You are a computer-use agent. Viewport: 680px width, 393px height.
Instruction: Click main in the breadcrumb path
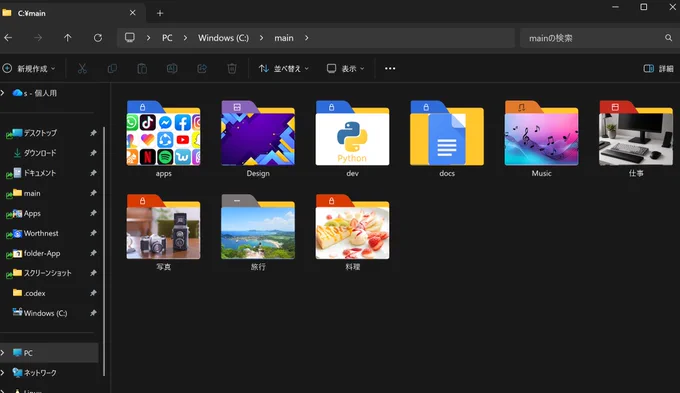coord(284,38)
